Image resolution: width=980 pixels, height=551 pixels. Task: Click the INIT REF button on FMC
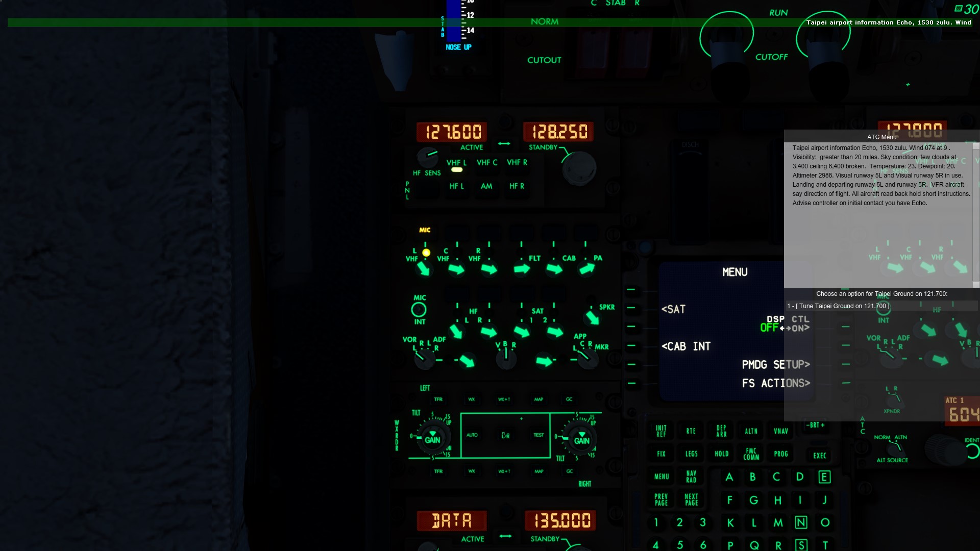(x=660, y=431)
